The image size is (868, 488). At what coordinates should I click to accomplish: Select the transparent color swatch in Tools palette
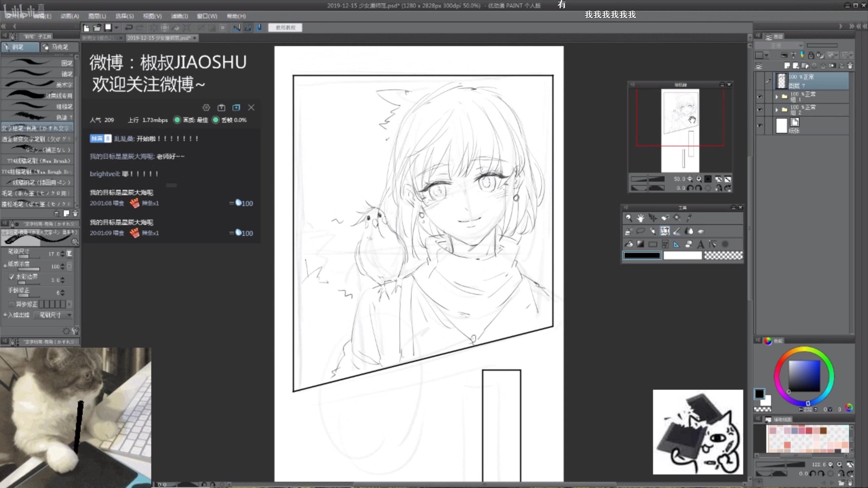[723, 256]
